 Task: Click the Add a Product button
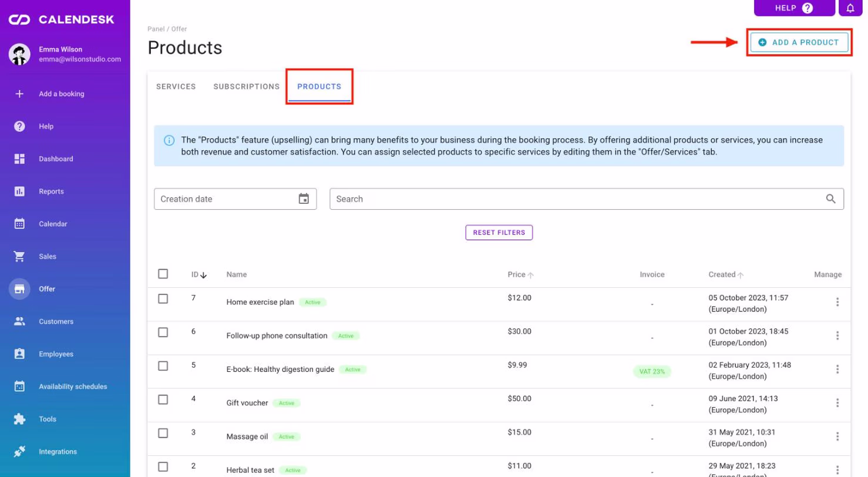tap(799, 42)
